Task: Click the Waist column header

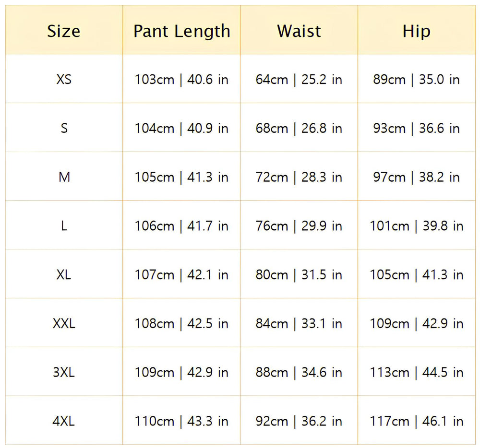Action: 299,31
